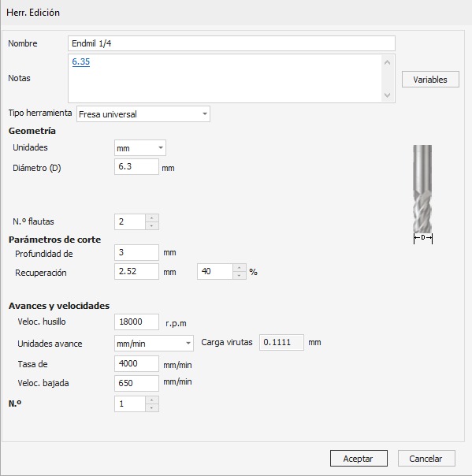Decrease tool N.º with down arrow
Viewport: 472px width, 476px height.
click(152, 407)
